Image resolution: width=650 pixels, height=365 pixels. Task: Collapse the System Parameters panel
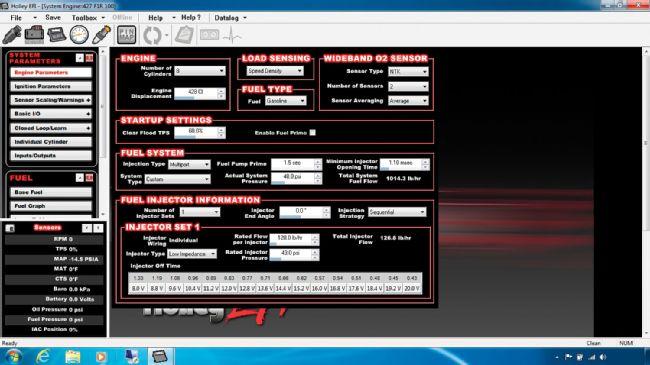point(80,58)
